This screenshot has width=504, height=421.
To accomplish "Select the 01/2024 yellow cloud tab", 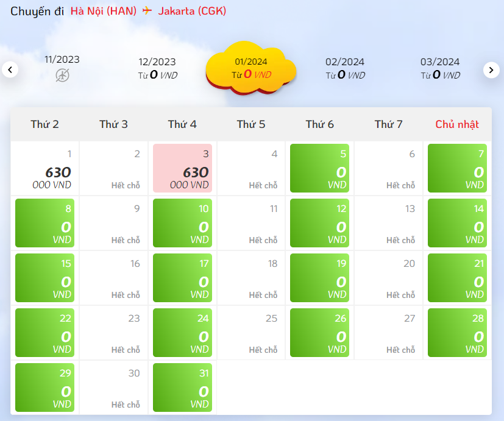I will 251,68.
